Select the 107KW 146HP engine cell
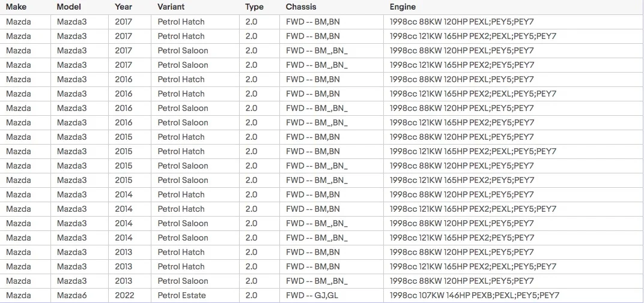The width and height of the screenshot is (644, 303). (x=514, y=295)
